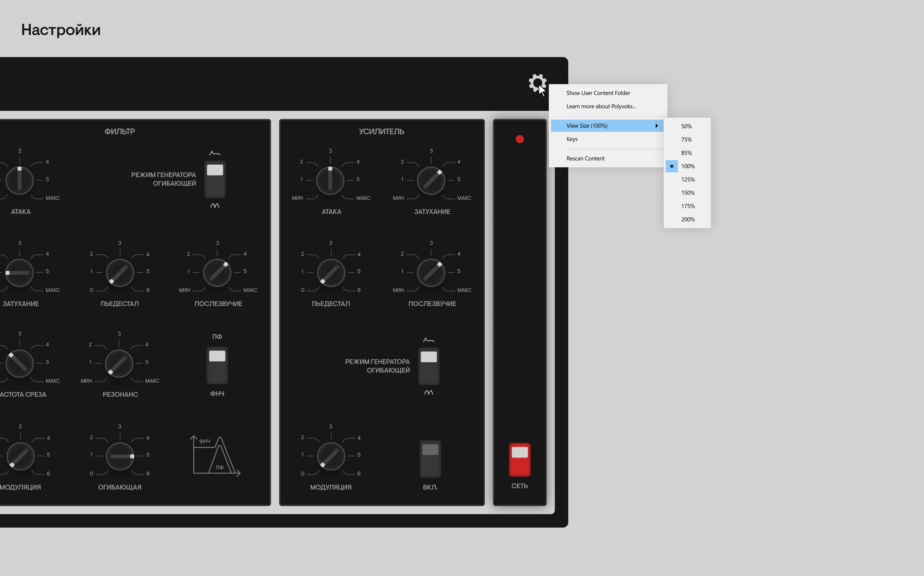Turn the АТАКА knob in the filter section
Screen dimensions: 924x576
click(20, 180)
